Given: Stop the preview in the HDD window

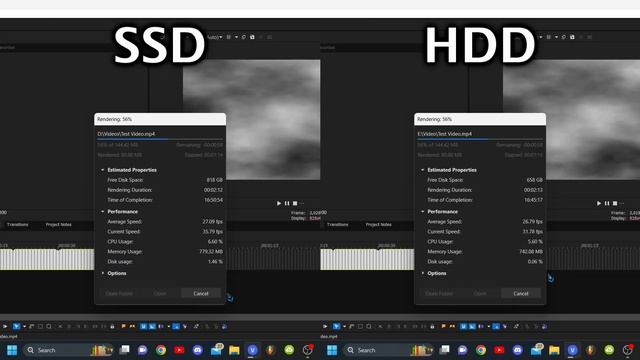Looking at the screenshot, I should (x=615, y=203).
